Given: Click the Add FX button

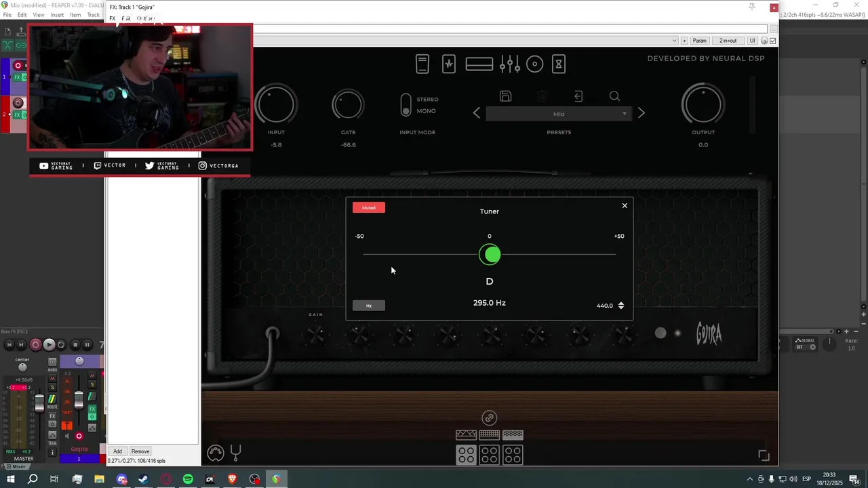Looking at the screenshot, I should click(117, 451).
